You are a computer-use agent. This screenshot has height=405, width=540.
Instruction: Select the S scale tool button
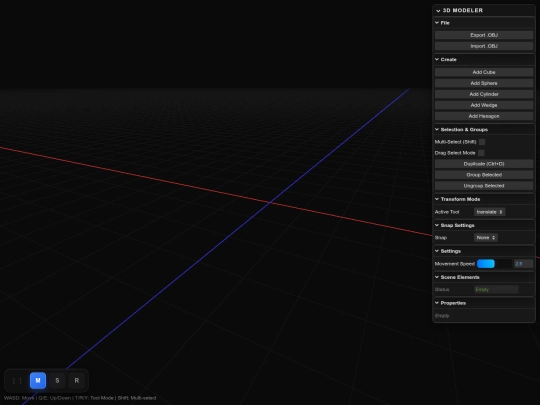point(57,381)
